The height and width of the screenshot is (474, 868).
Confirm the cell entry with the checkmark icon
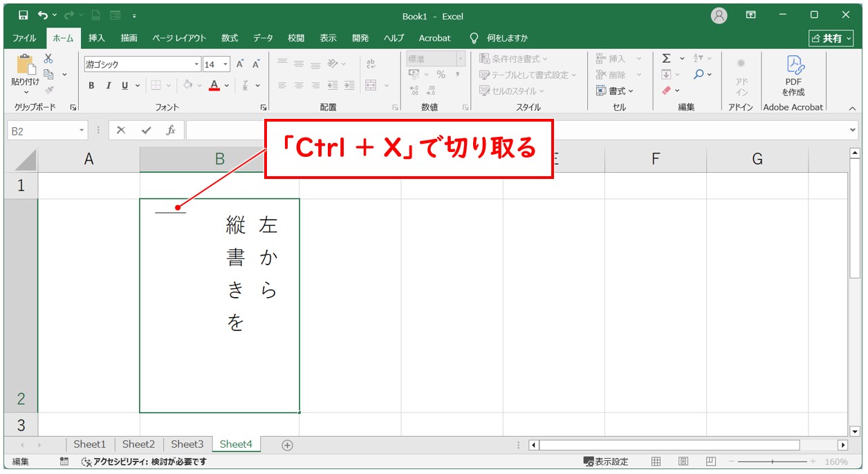click(x=146, y=130)
